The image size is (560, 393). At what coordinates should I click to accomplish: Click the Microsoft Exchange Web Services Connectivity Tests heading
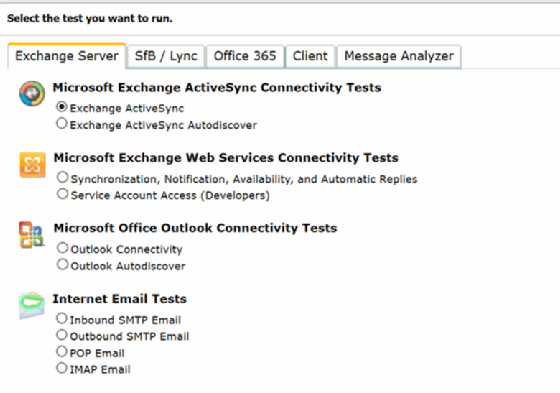tap(226, 158)
